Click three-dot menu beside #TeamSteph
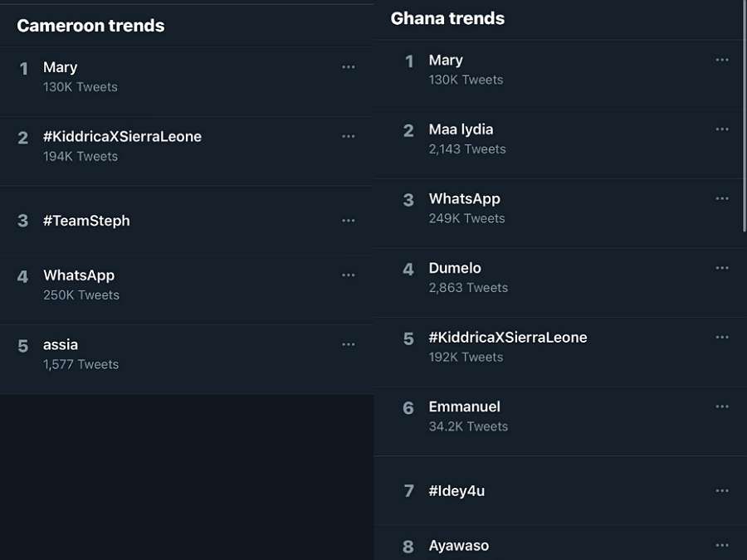 (349, 221)
